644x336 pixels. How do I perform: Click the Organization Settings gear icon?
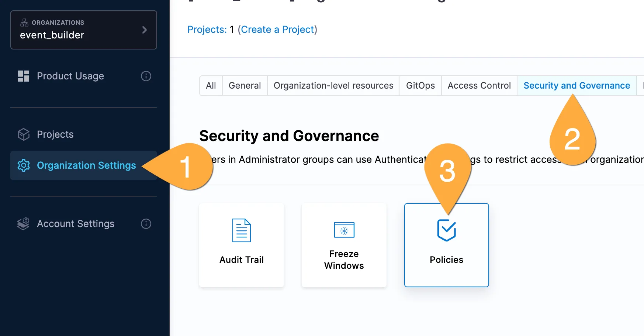(24, 165)
